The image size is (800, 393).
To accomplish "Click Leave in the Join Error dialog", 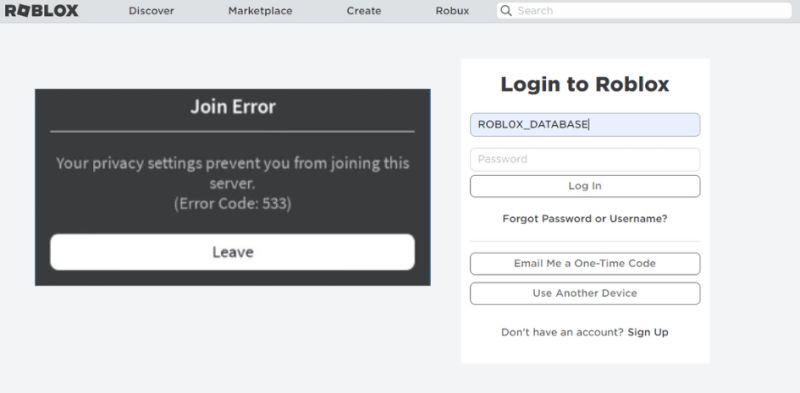I will coord(232,252).
